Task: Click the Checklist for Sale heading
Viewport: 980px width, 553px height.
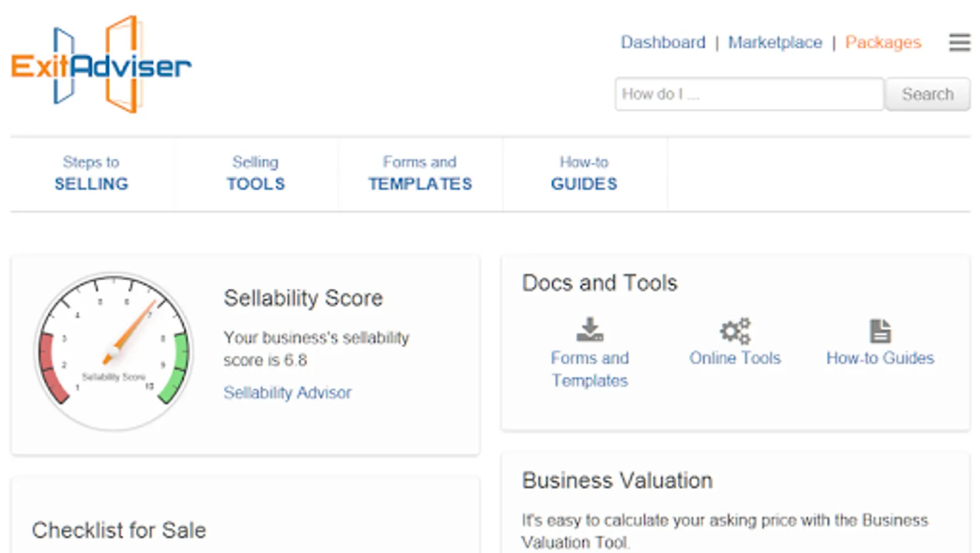Action: click(x=119, y=530)
